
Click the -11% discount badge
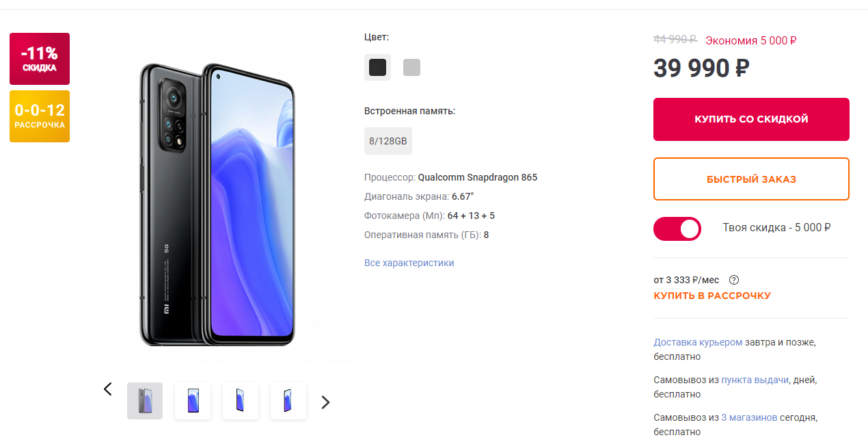(x=40, y=59)
